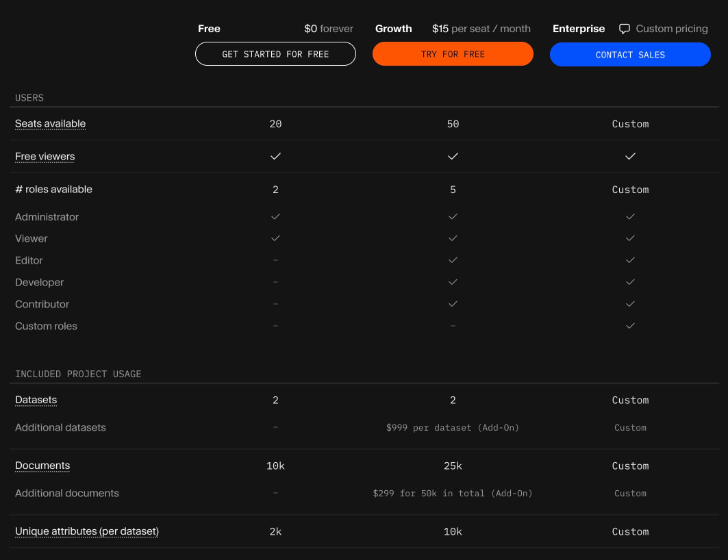Image resolution: width=728 pixels, height=560 pixels.
Task: Select the Enterprise plan heading
Action: (579, 29)
